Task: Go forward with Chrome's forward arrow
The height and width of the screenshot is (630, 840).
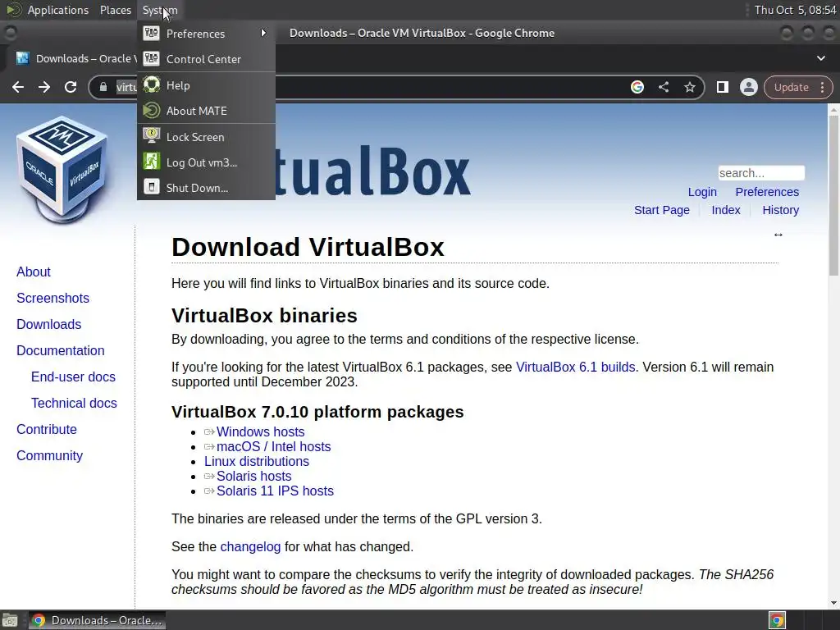Action: coord(44,87)
